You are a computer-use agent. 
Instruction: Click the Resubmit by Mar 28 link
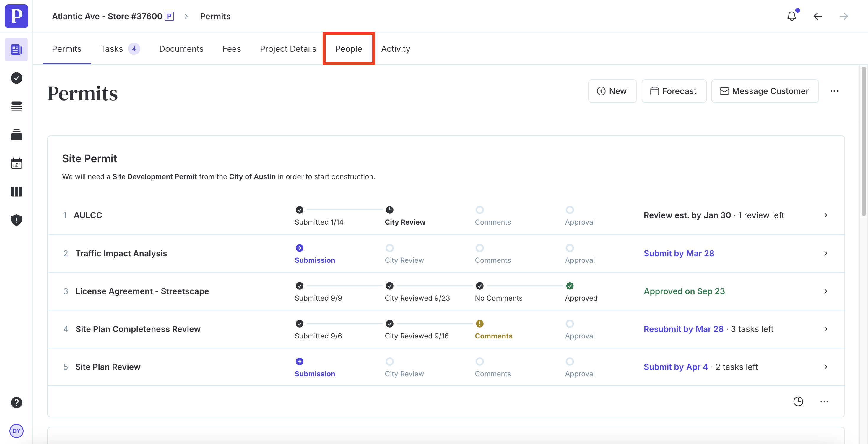pyautogui.click(x=683, y=329)
